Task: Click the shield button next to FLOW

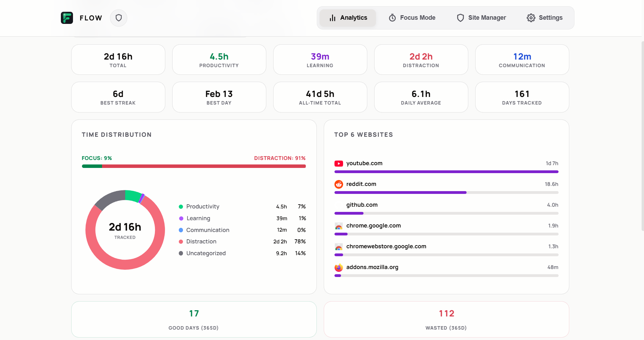Action: (x=119, y=18)
